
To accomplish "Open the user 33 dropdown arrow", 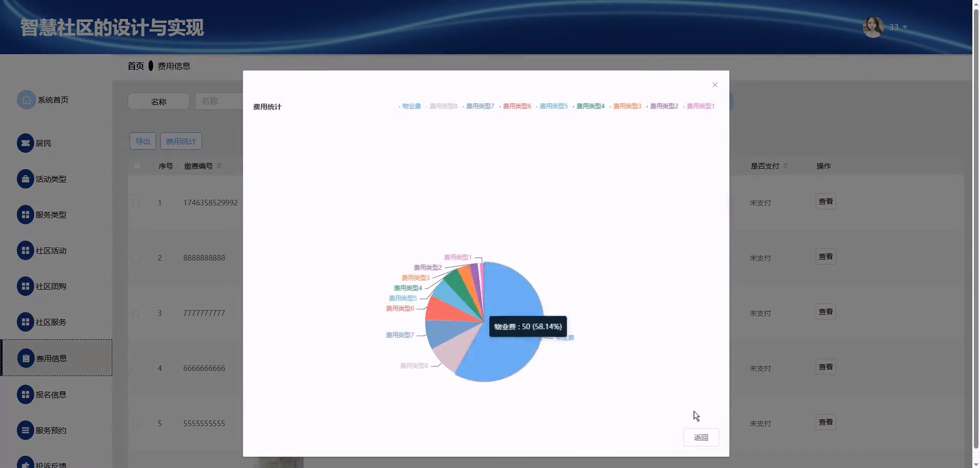I will coord(905,27).
